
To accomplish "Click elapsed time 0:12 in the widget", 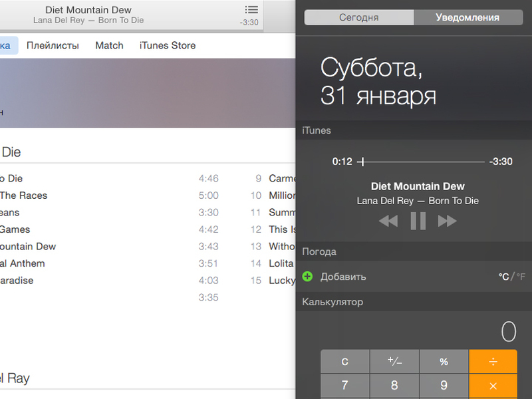I will tap(342, 162).
